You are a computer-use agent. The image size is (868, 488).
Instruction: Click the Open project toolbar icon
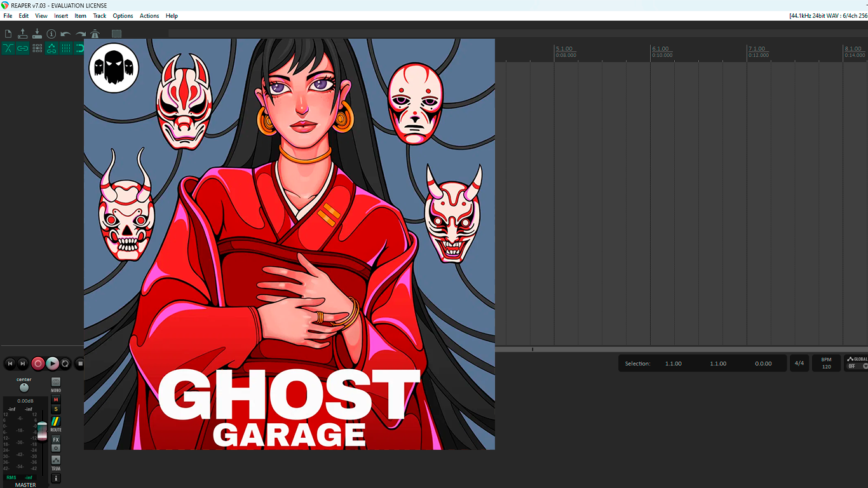click(x=23, y=34)
